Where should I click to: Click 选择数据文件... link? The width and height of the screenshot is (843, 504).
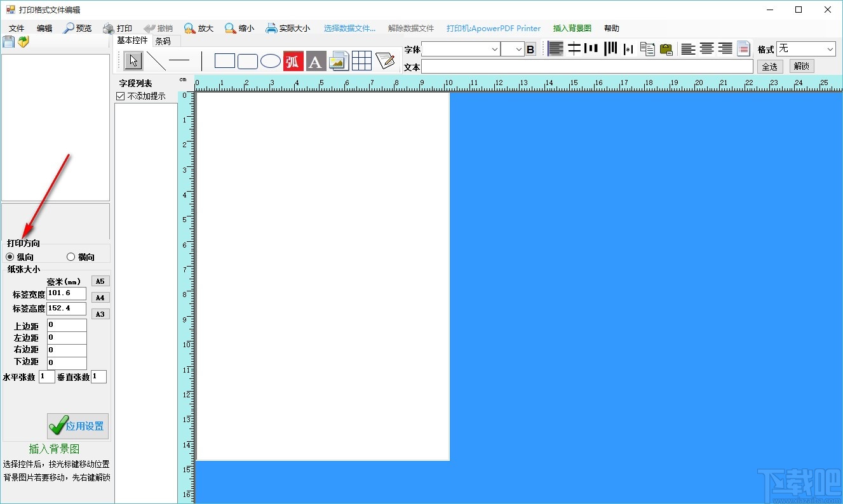tap(350, 29)
